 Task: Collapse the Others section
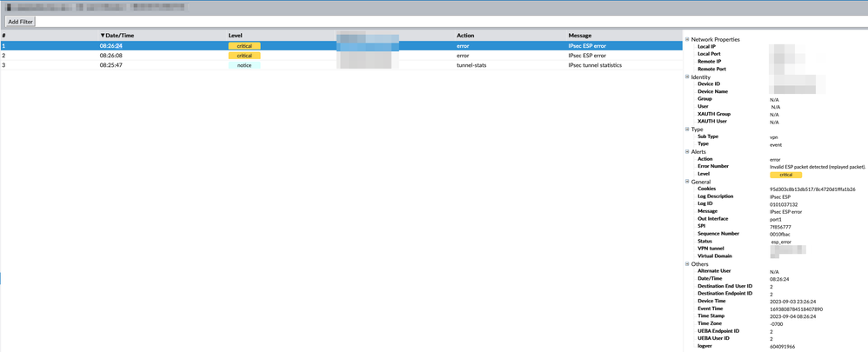[x=688, y=264]
